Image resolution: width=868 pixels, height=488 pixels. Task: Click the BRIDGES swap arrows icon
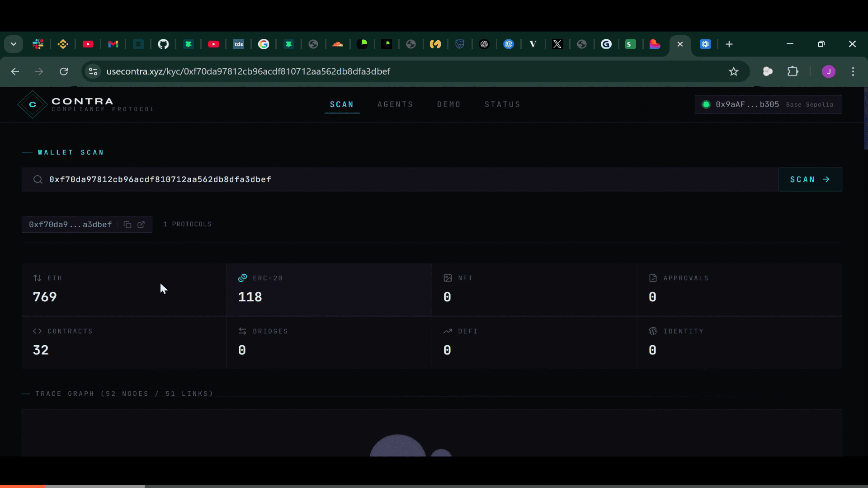(242, 331)
